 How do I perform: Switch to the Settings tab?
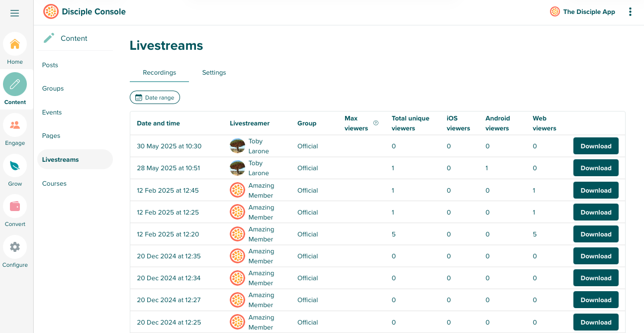click(x=214, y=72)
